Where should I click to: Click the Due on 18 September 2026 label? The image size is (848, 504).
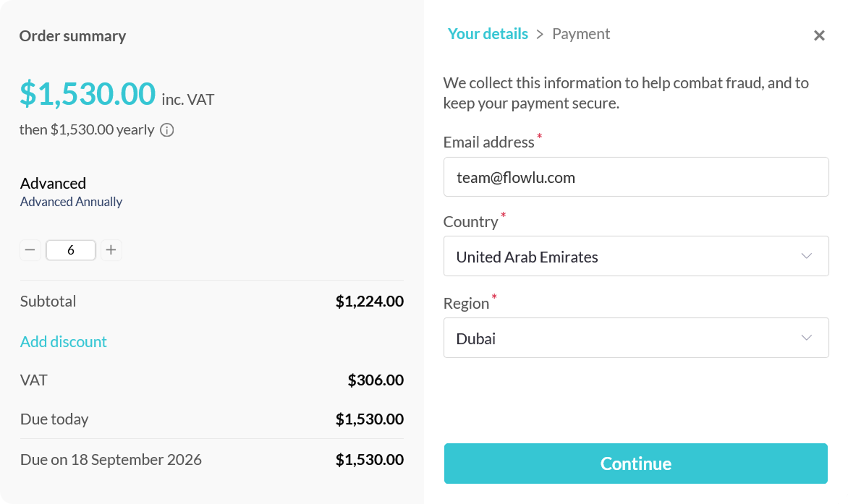tap(111, 460)
